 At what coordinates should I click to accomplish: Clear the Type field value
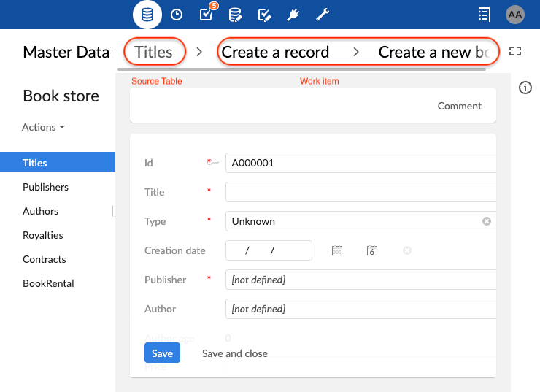click(x=487, y=221)
